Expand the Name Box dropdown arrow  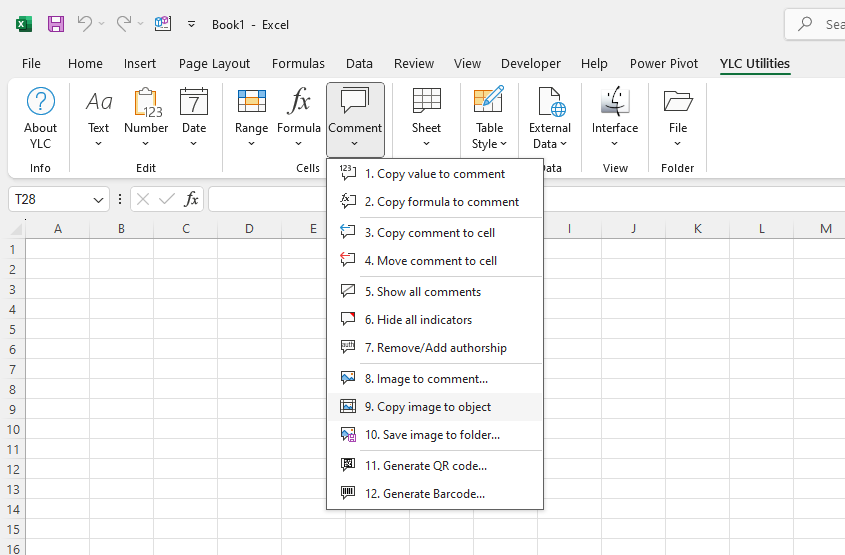(98, 200)
